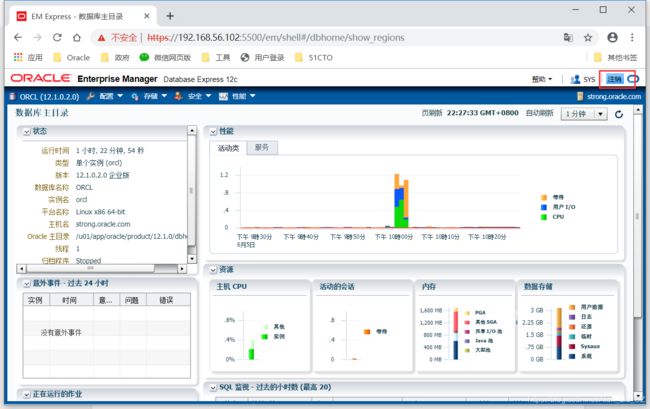Screen dimensions: 650x409
Task: Collapse the 性能 section
Action: point(213,132)
